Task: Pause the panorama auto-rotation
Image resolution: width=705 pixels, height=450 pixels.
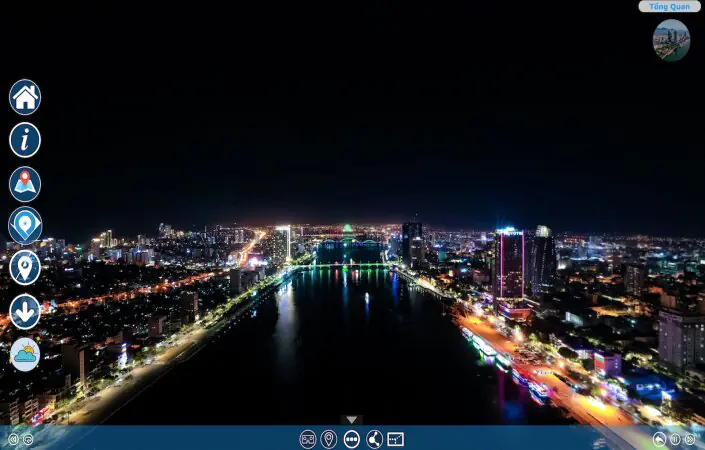Action: coord(675,439)
